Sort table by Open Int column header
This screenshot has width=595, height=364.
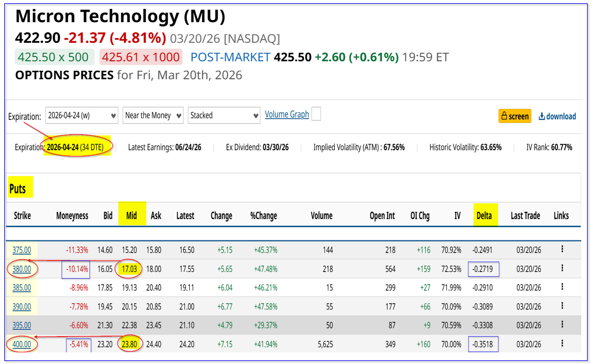(382, 216)
